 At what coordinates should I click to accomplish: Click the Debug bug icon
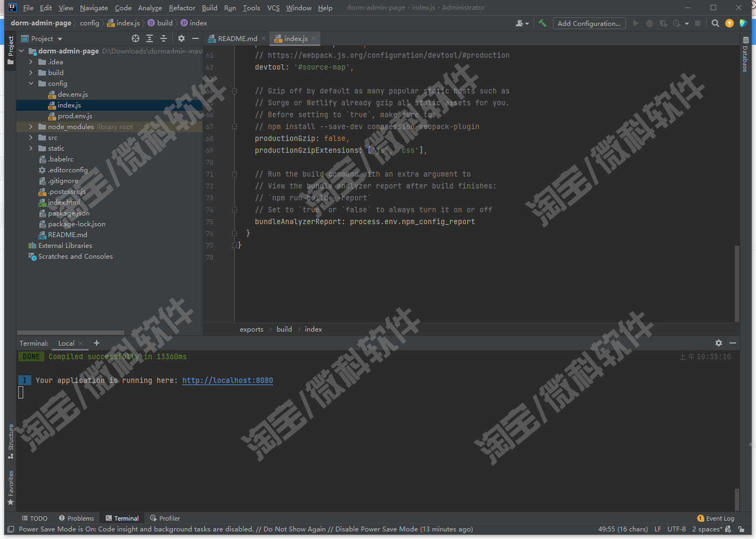tap(650, 23)
